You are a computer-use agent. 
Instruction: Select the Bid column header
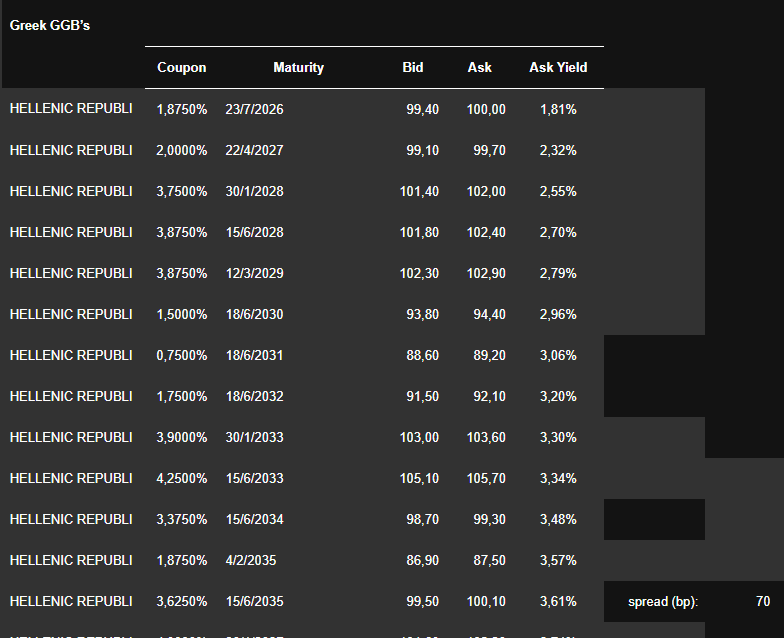pos(413,68)
